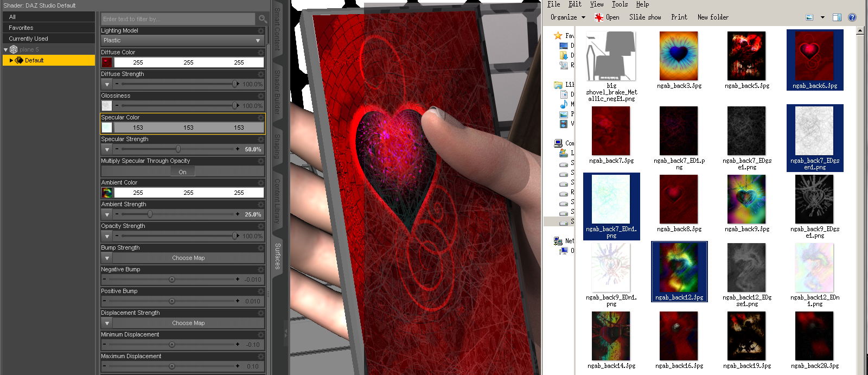Click the Specular Color swatch
Screen dimensions: 868x375
(x=107, y=128)
